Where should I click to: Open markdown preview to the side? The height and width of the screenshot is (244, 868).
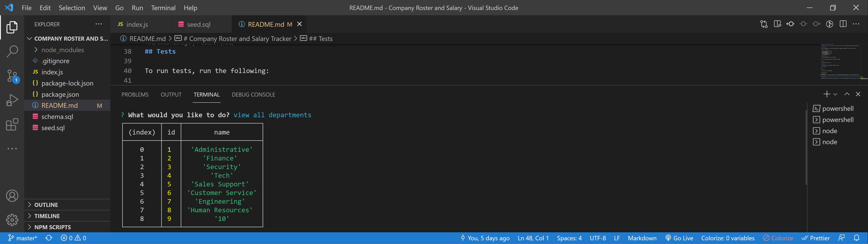click(777, 24)
